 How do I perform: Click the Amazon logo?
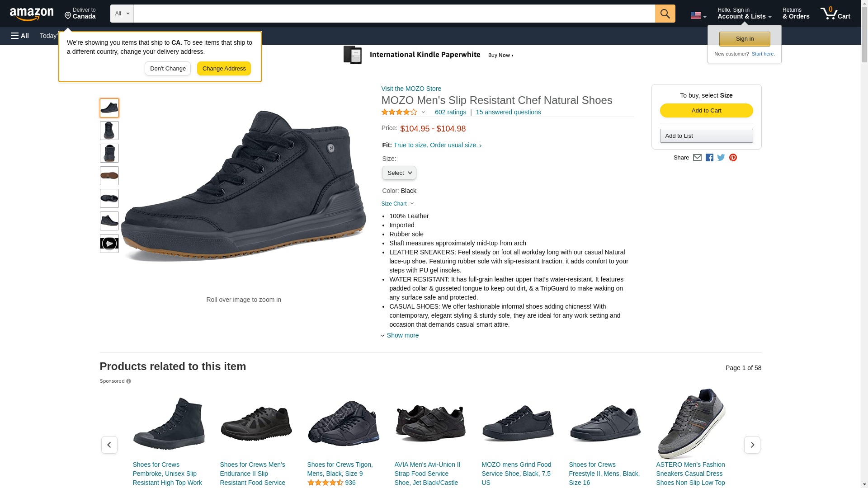[32, 14]
